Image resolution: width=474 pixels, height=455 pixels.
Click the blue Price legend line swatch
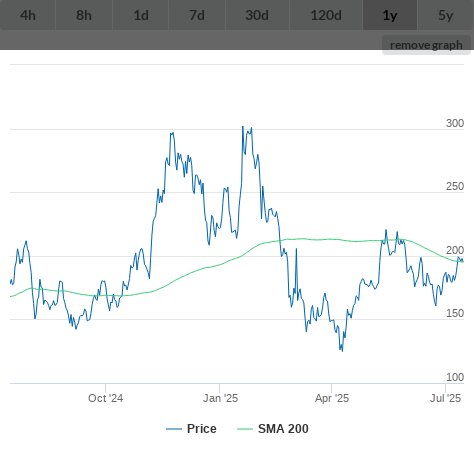[x=174, y=429]
